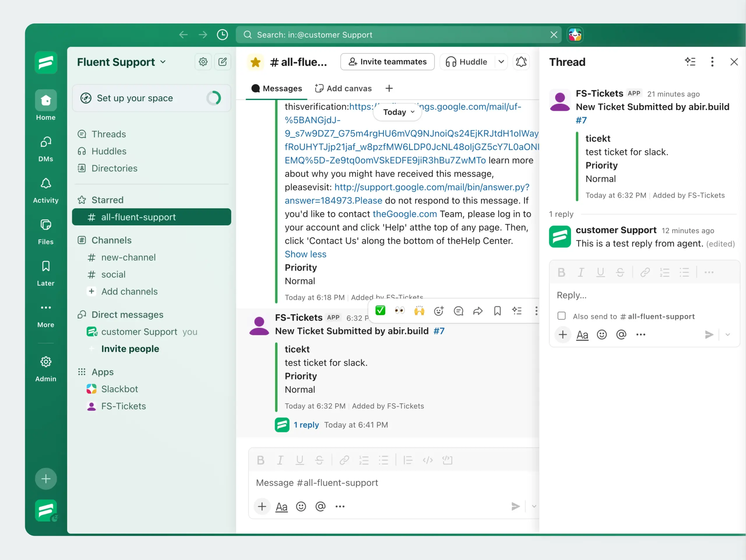
Task: Click the Set up your space progress ring
Action: coord(214,98)
